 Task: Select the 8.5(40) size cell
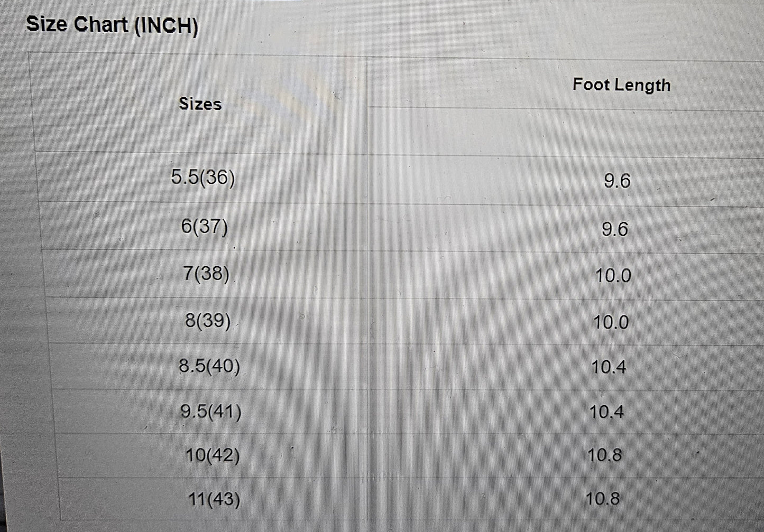(x=209, y=366)
